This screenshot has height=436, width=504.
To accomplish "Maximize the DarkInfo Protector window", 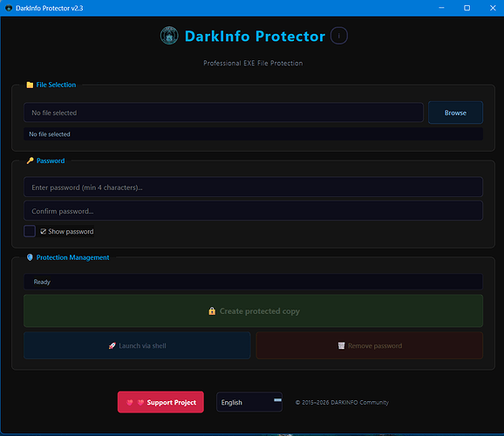I will pos(467,8).
